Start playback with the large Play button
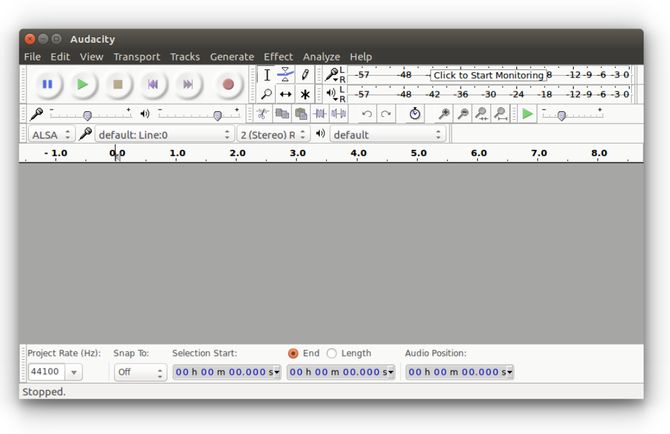Viewport: 670px width, 434px height. click(x=83, y=84)
